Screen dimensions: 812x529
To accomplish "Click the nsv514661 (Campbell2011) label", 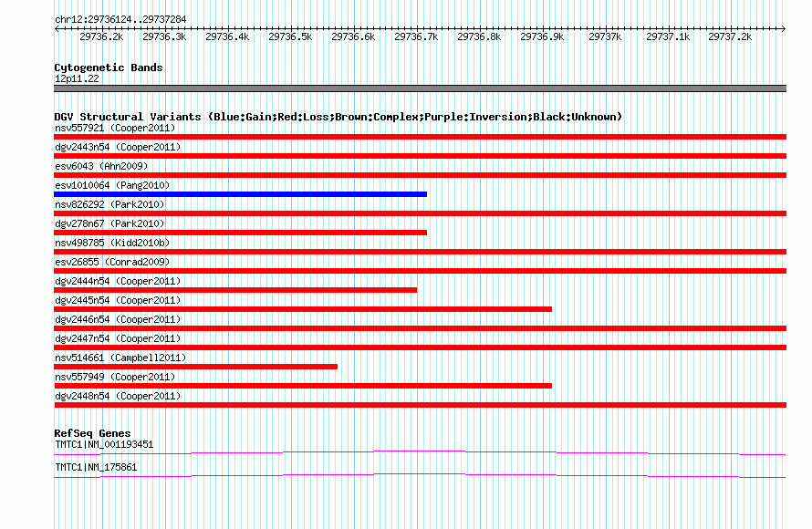I will coord(120,358).
